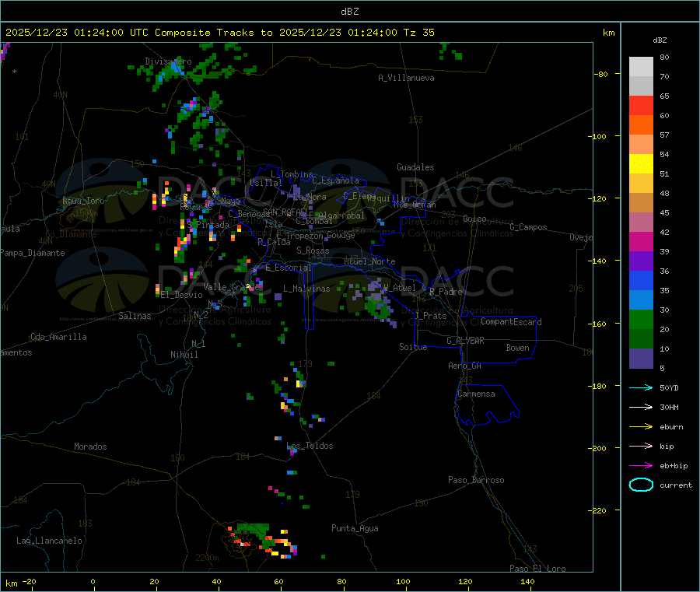
Task: Click the 36 dBZ blue legend swatch
Action: pos(641,280)
